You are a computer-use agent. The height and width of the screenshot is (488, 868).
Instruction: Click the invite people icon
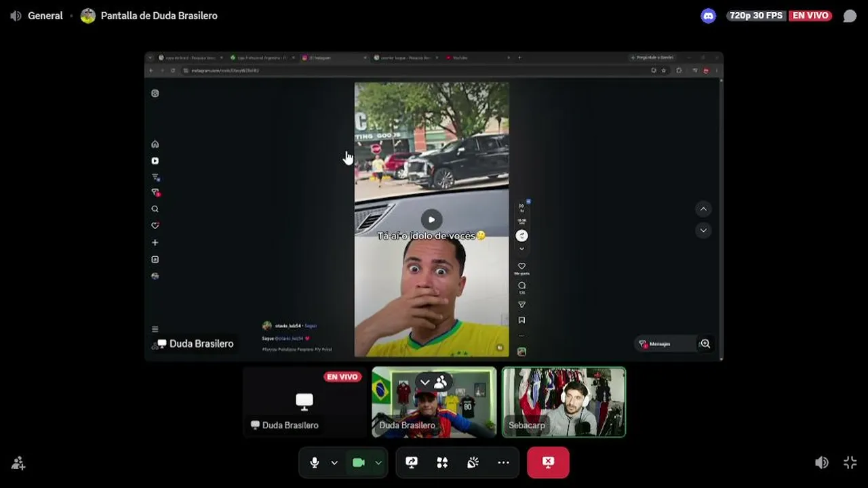click(x=18, y=463)
